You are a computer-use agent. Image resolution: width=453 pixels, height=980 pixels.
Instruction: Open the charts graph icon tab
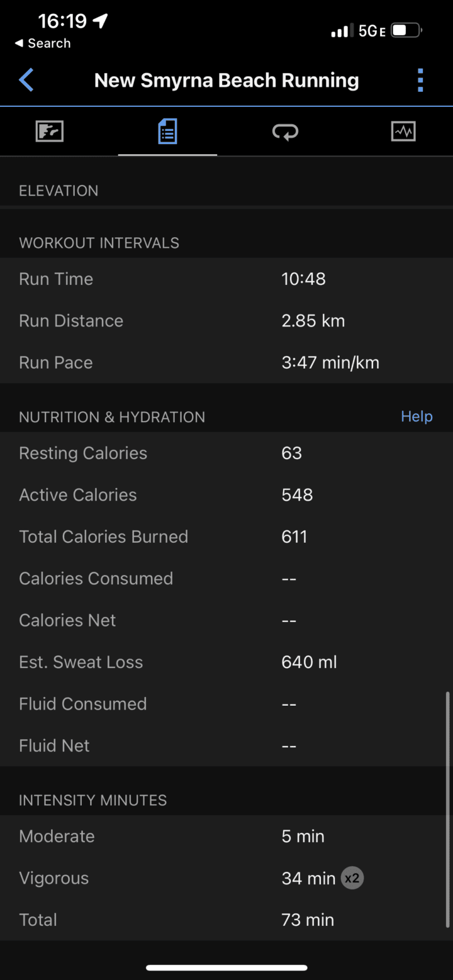tap(403, 131)
